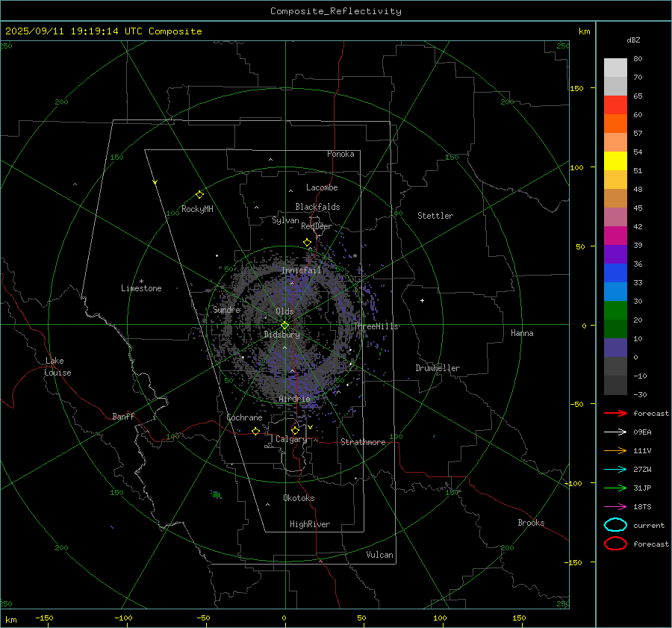The width and height of the screenshot is (672, 628).
Task: Click the 09EA legend text
Action: (642, 432)
